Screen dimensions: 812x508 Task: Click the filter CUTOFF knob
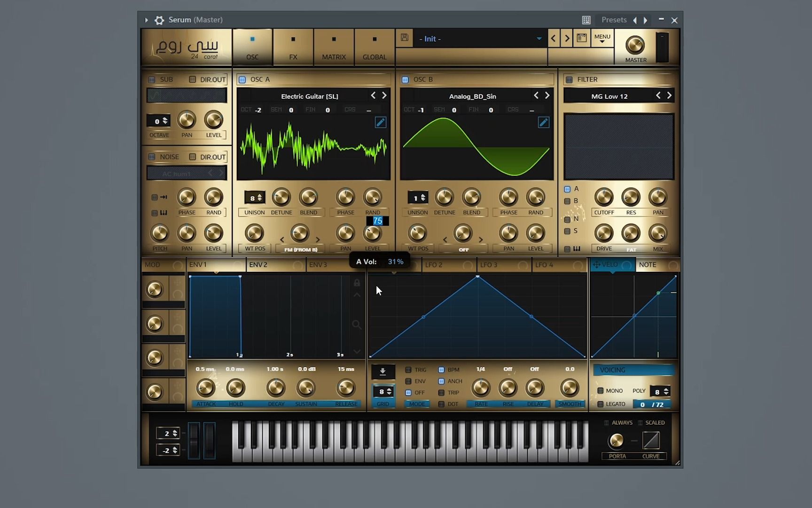[x=604, y=197]
